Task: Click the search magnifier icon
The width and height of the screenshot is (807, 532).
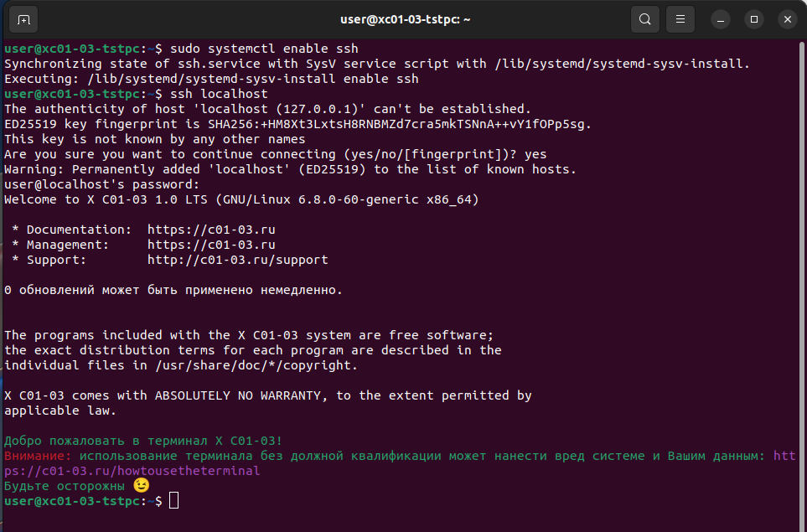Action: tap(644, 19)
